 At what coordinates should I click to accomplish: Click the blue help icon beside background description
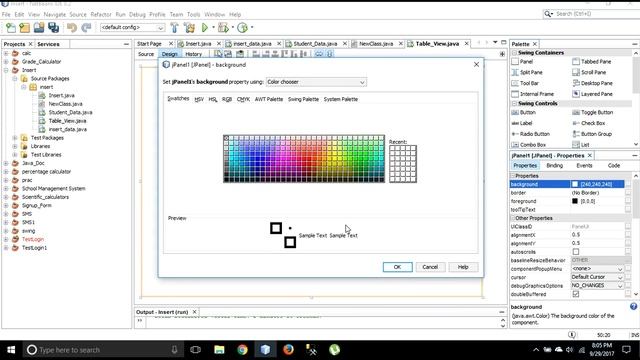(x=633, y=307)
